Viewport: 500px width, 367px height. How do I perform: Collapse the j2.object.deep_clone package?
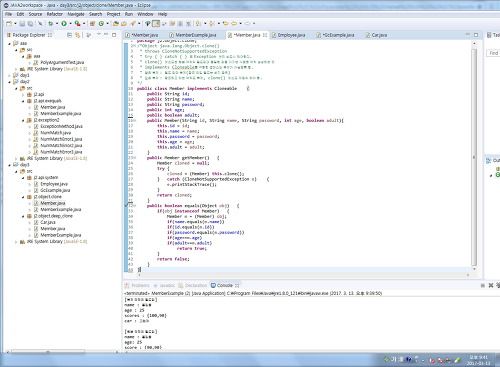[23, 216]
